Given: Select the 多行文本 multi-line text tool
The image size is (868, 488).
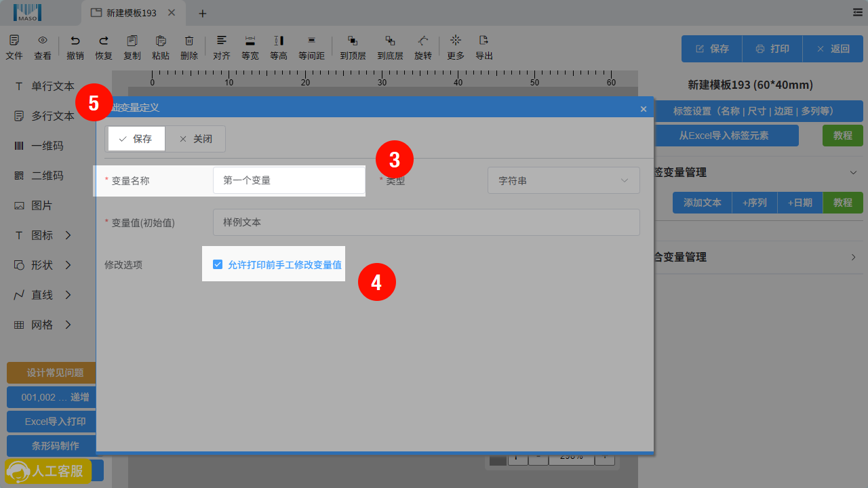Looking at the screenshot, I should pos(45,116).
